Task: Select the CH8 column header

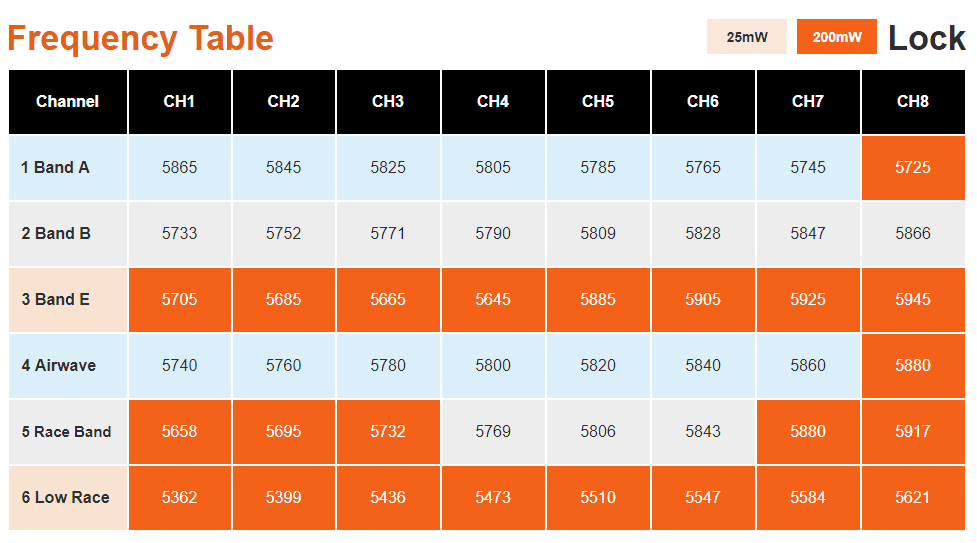Action: 913,102
